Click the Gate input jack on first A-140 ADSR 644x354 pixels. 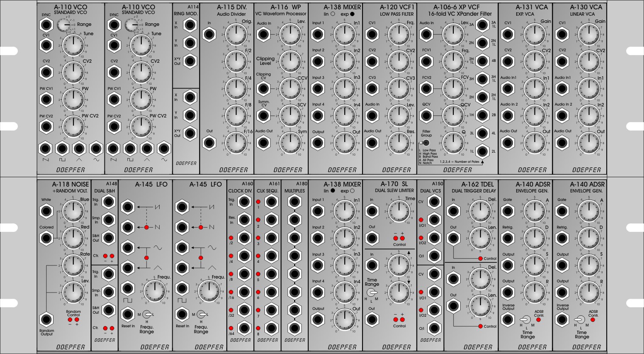click(508, 211)
